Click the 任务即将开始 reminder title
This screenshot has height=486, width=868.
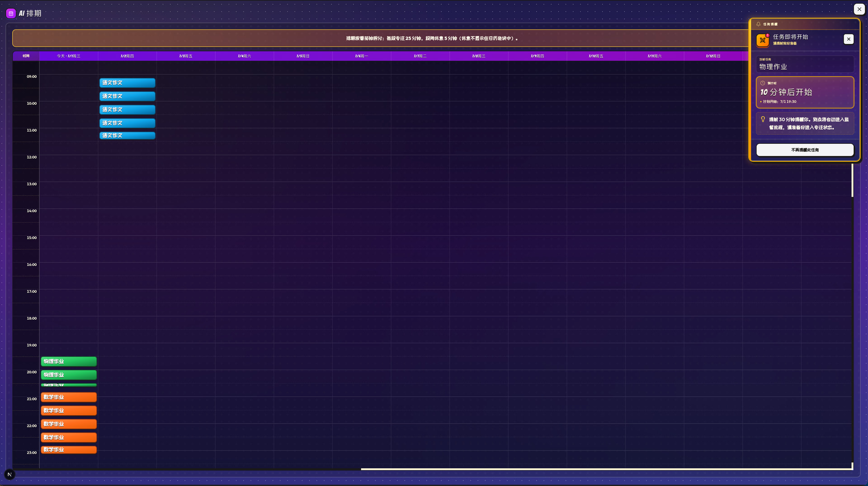(x=790, y=37)
